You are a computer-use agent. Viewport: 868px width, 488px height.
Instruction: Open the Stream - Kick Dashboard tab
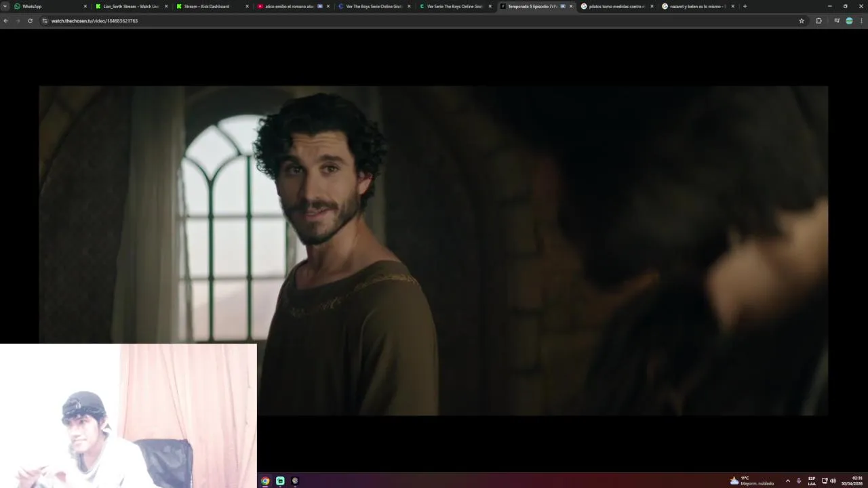212,6
